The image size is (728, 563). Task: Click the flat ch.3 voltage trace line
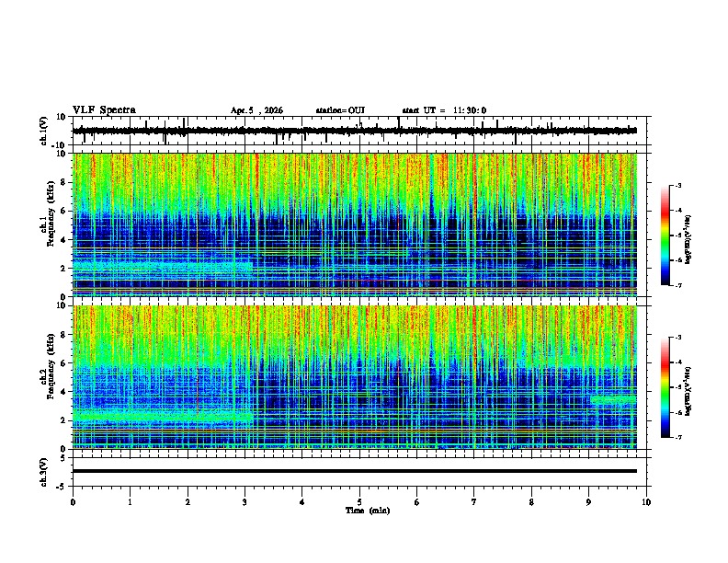coord(355,471)
